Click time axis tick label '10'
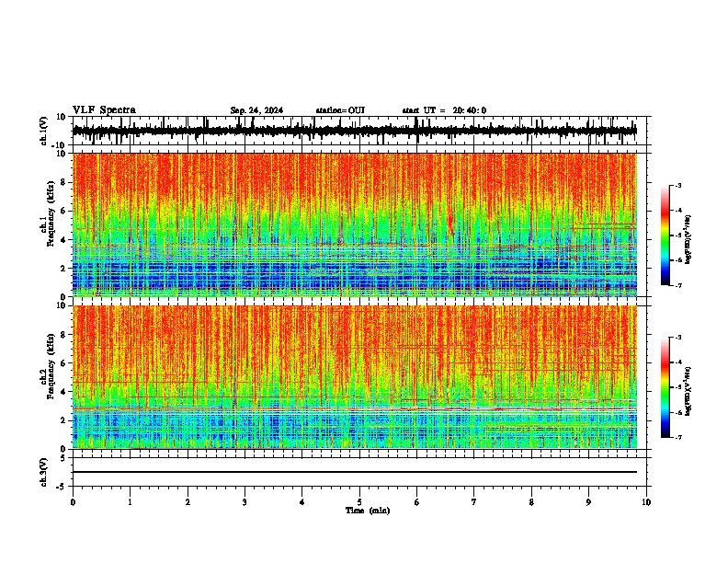The width and height of the screenshot is (728, 563). (x=646, y=502)
